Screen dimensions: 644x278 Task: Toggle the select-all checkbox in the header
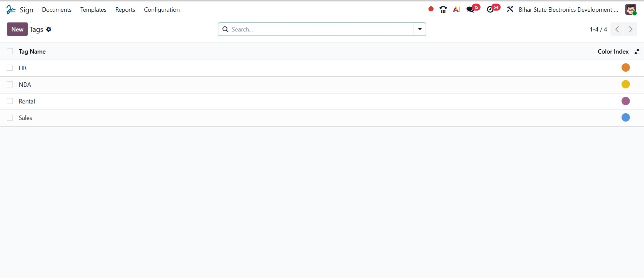pyautogui.click(x=10, y=51)
